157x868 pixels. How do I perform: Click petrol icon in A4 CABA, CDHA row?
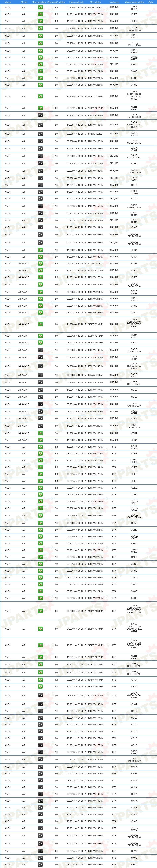[x=40, y=7]
